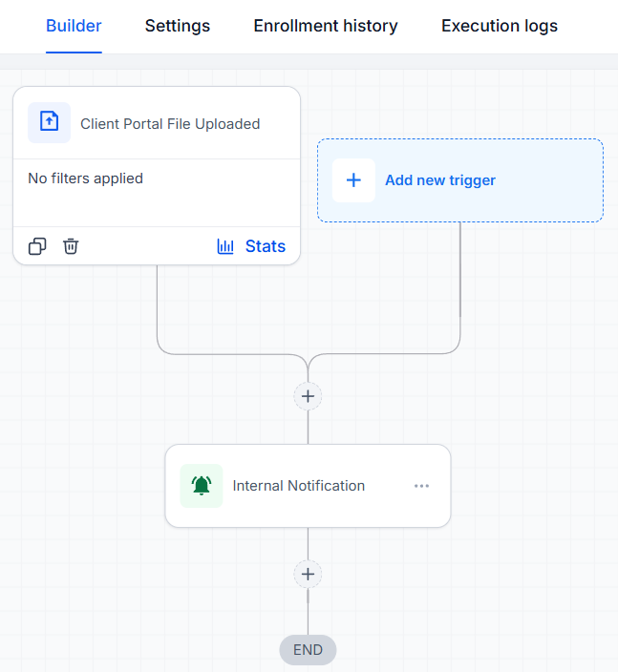The width and height of the screenshot is (618, 672).
Task: Click the green bell notification icon
Action: coord(202,486)
